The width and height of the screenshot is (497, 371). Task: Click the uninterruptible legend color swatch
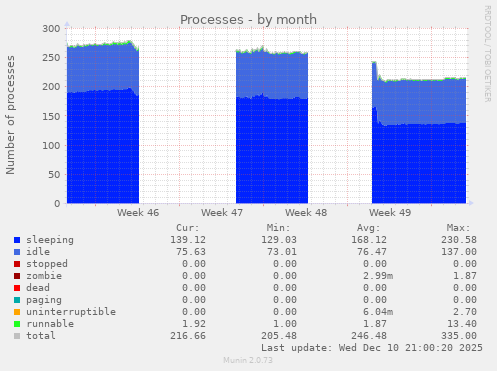pos(17,312)
